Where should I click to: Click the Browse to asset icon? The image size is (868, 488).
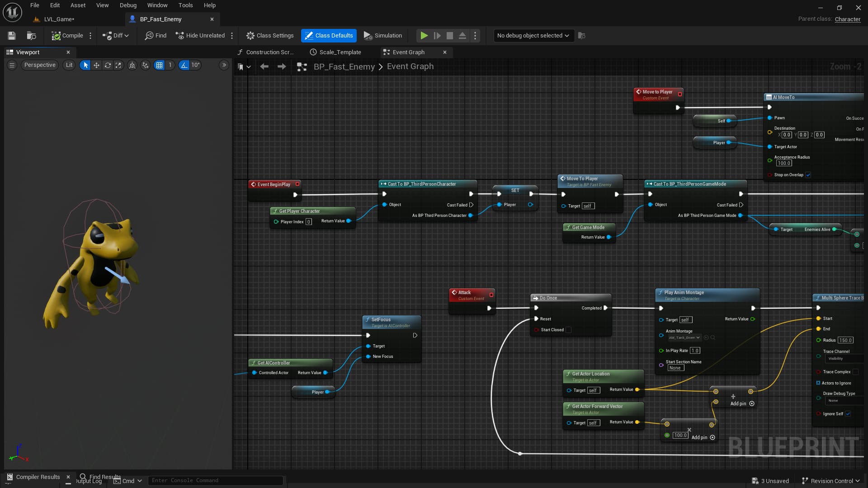31,36
